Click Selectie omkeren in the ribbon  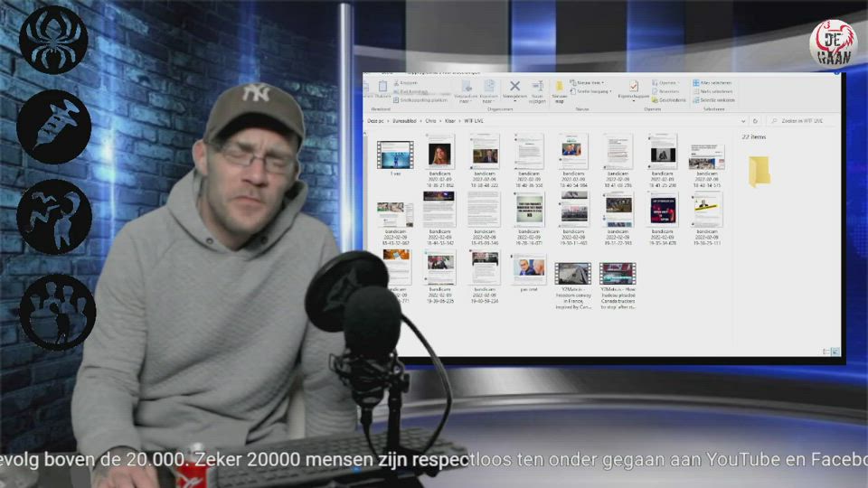[x=715, y=100]
